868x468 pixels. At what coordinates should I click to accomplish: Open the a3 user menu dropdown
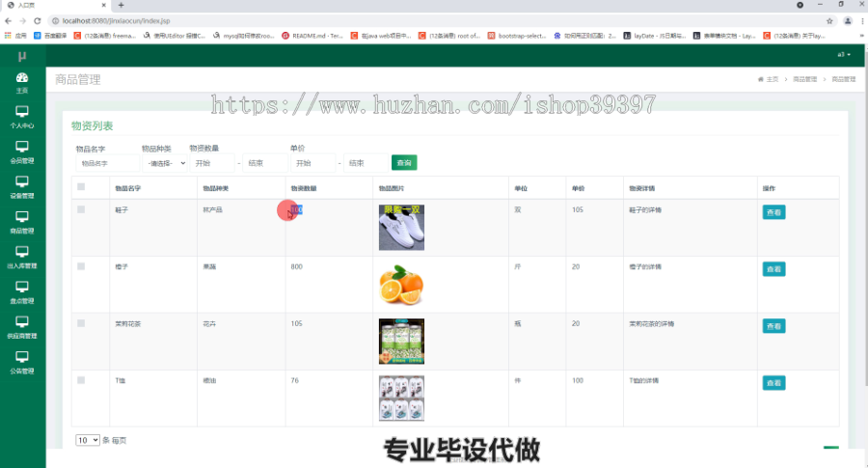point(844,54)
